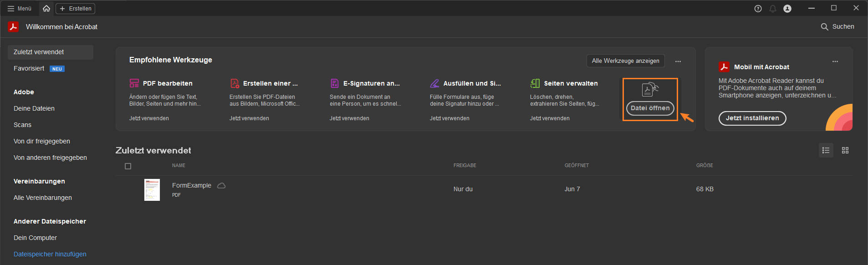Click the Dateispeicher hinzufügen link
Screen dimensions: 868x265
click(50, 254)
